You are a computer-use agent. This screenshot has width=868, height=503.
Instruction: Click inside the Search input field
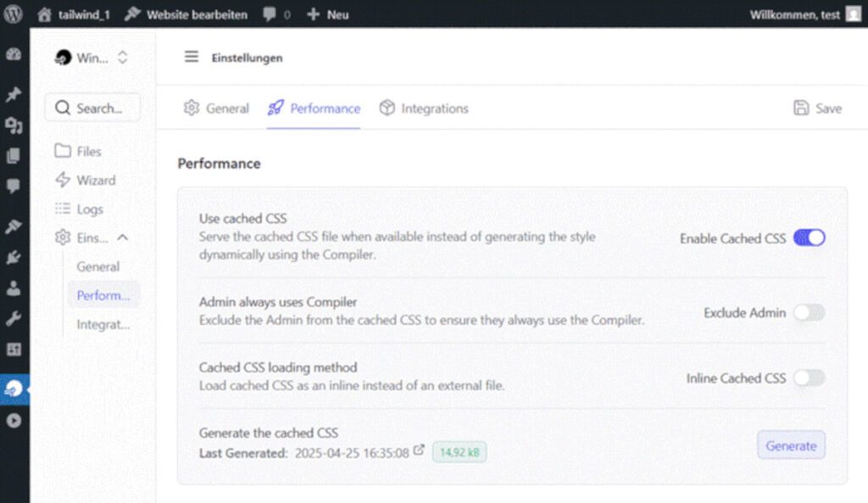pos(93,108)
